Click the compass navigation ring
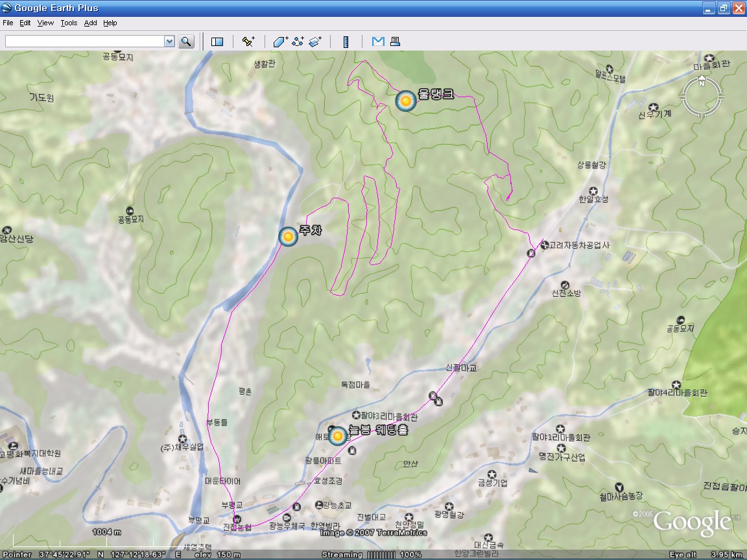This screenshot has height=560, width=747. [701, 97]
